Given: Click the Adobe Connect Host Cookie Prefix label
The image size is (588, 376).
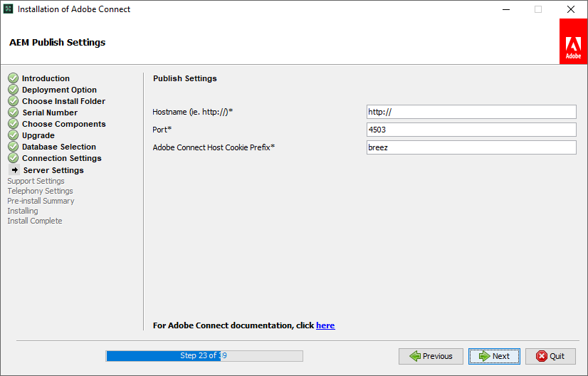Looking at the screenshot, I should coord(214,147).
